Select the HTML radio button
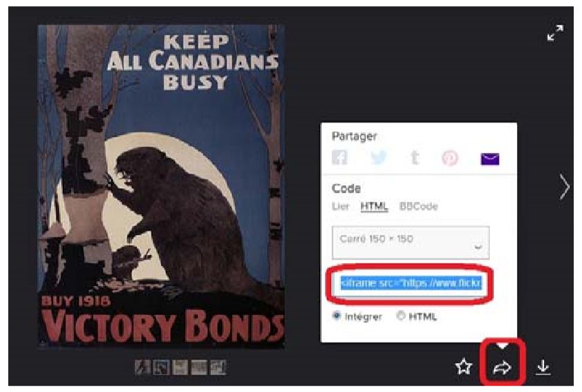Image resolution: width=582 pixels, height=392 pixels. click(x=400, y=316)
